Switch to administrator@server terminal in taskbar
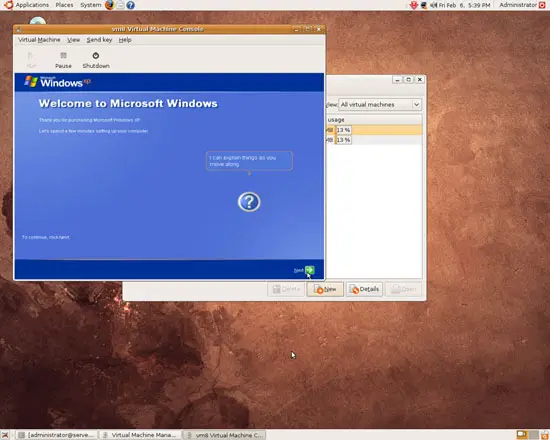Image resolution: width=550 pixels, height=440 pixels. click(57, 435)
